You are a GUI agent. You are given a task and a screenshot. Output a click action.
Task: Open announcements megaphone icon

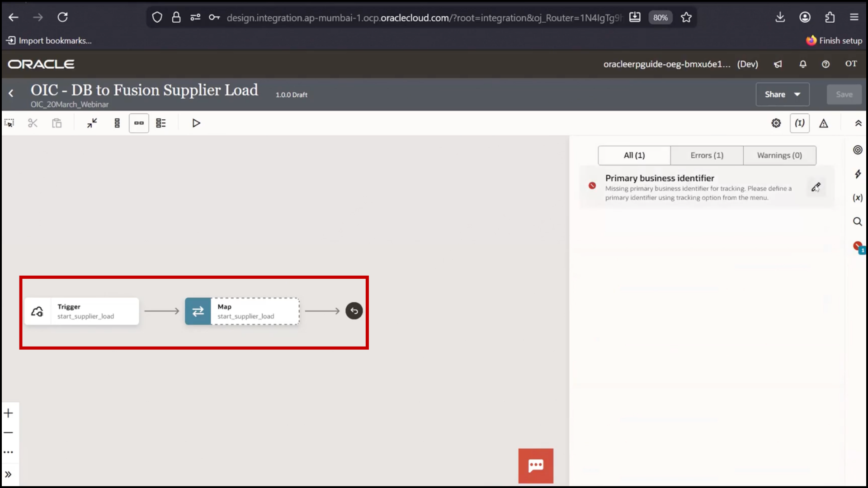(778, 64)
